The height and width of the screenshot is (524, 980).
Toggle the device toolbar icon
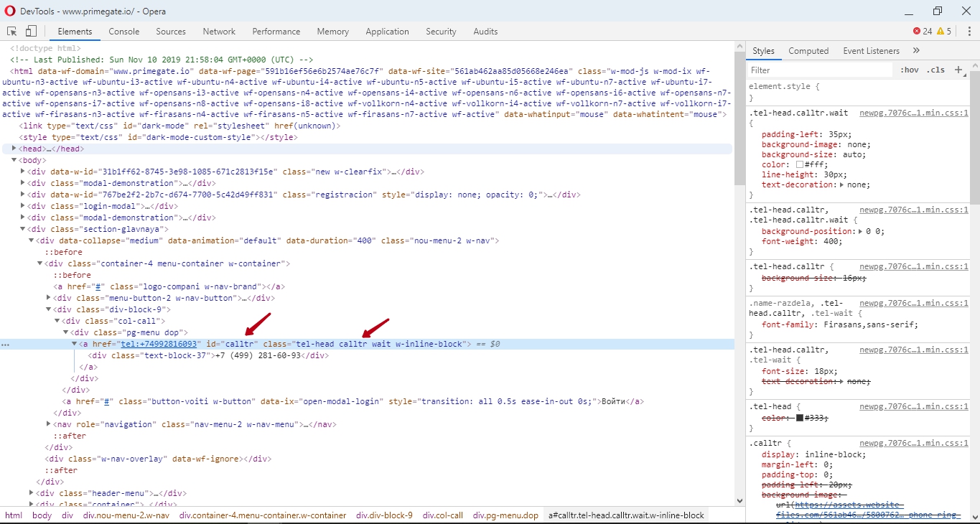pyautogui.click(x=31, y=32)
